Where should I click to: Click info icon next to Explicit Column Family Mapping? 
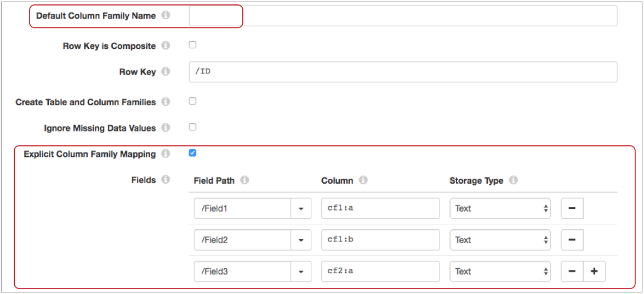tap(166, 154)
